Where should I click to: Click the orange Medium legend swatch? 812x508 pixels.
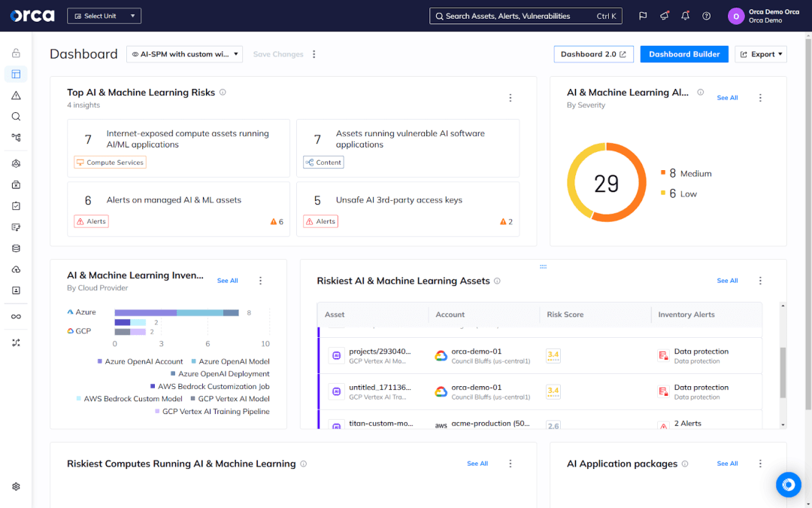(x=663, y=172)
